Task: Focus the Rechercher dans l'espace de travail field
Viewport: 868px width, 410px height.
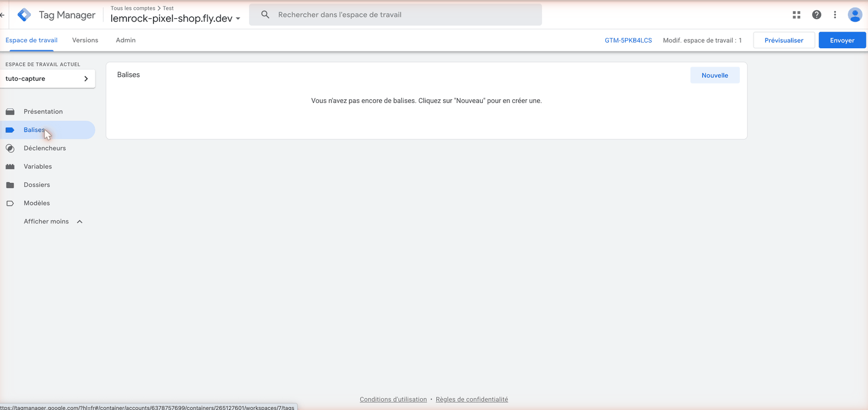Action: point(395,15)
